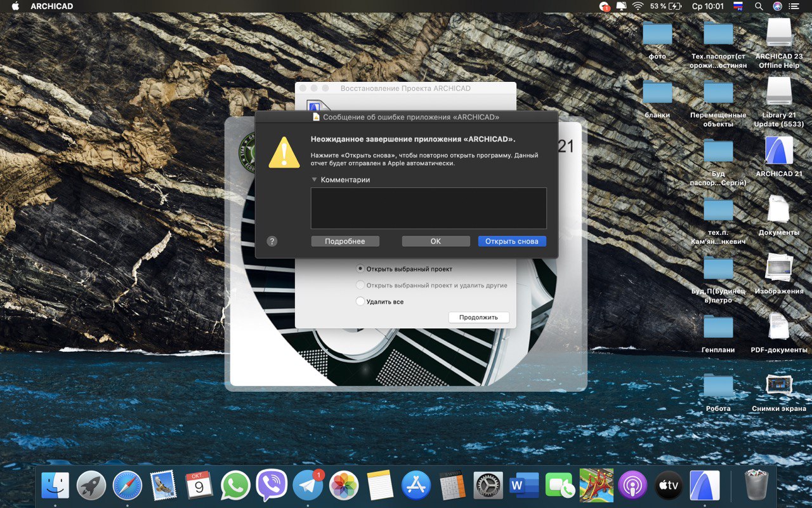Open Finder from the Dock
Image resolution: width=812 pixels, height=508 pixels.
pyautogui.click(x=55, y=486)
